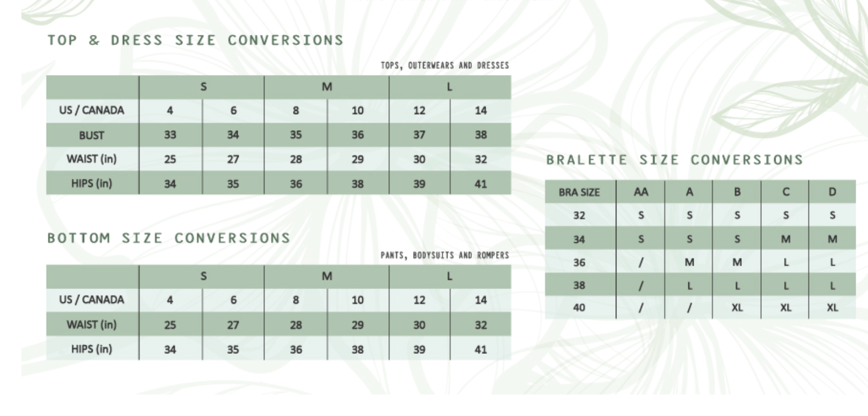This screenshot has height=416, width=868.
Task: Click the XL cell under column B
Action: click(x=737, y=308)
